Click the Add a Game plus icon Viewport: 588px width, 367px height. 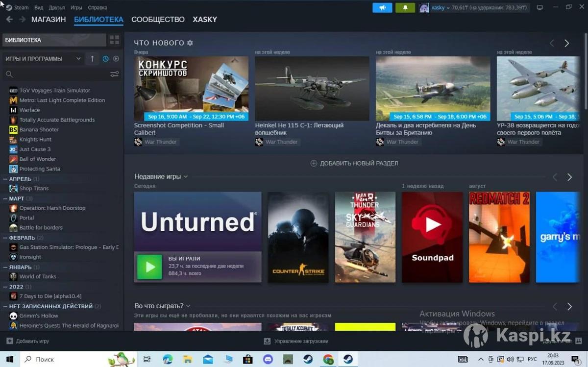pyautogui.click(x=9, y=341)
